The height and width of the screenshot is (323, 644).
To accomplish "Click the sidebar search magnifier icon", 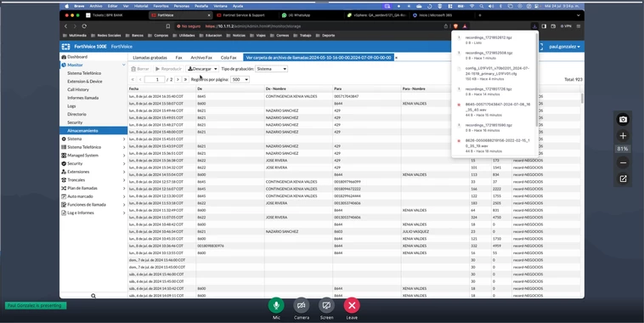I will pyautogui.click(x=93, y=296).
